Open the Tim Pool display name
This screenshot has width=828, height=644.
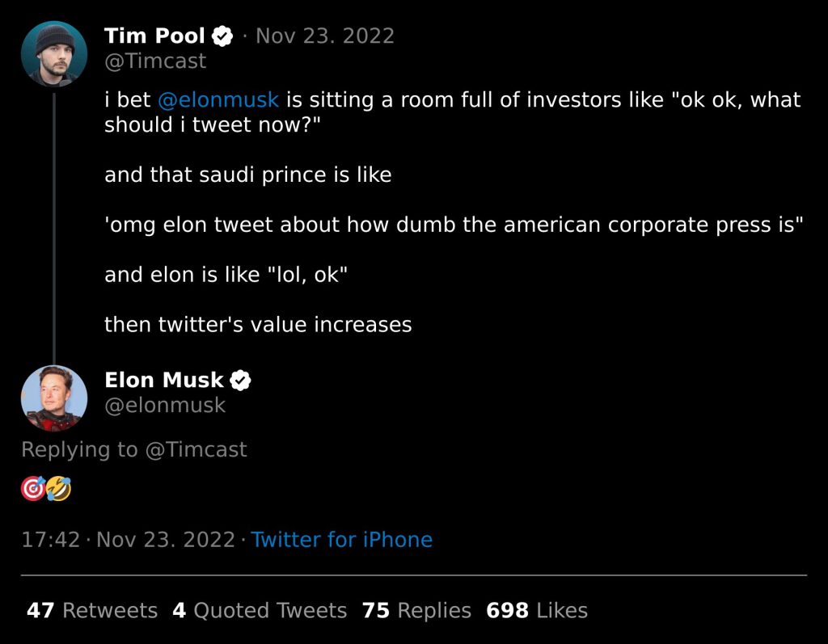[154, 36]
